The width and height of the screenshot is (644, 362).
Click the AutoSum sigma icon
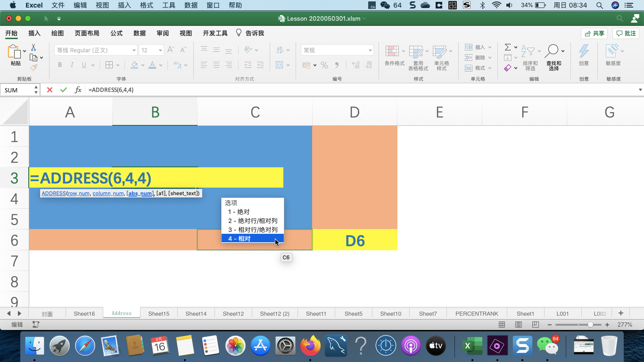508,47
